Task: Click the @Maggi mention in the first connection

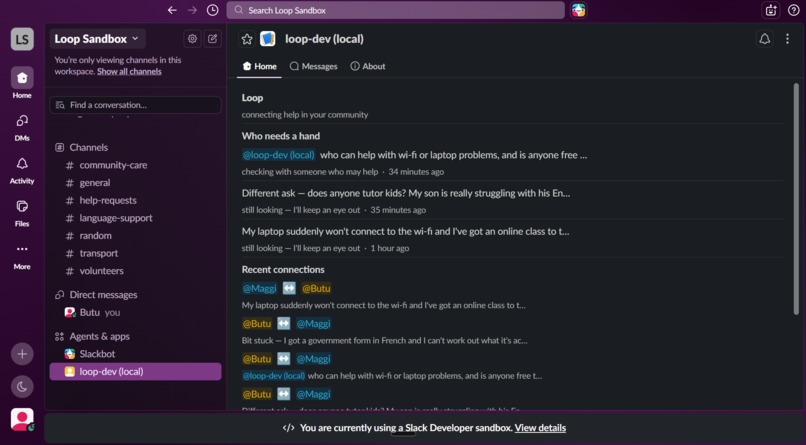Action: (260, 289)
